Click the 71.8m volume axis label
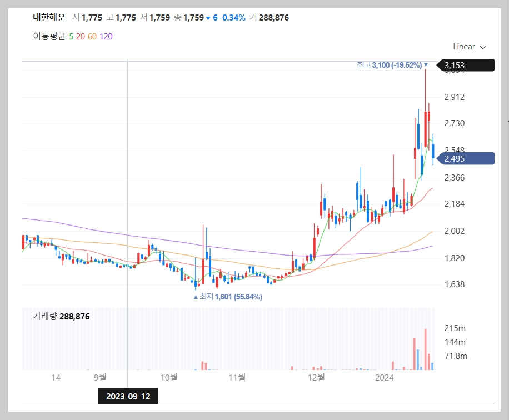Screen dimensions: 509x420 coord(456,356)
